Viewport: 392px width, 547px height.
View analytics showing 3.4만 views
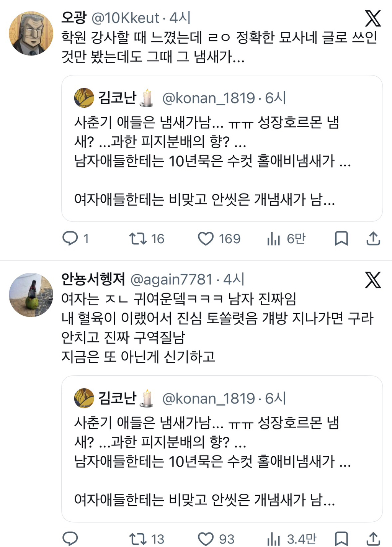pos(274,539)
